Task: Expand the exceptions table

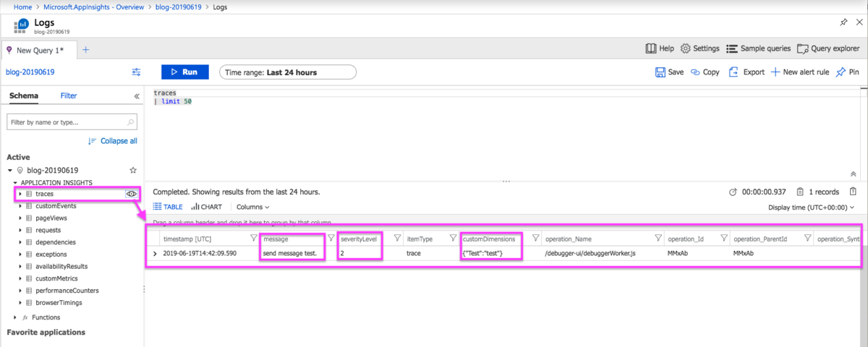Action: coord(20,254)
